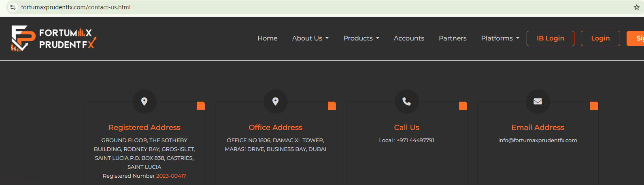Click the site info icon in address bar
The width and height of the screenshot is (644, 185).
point(13,7)
